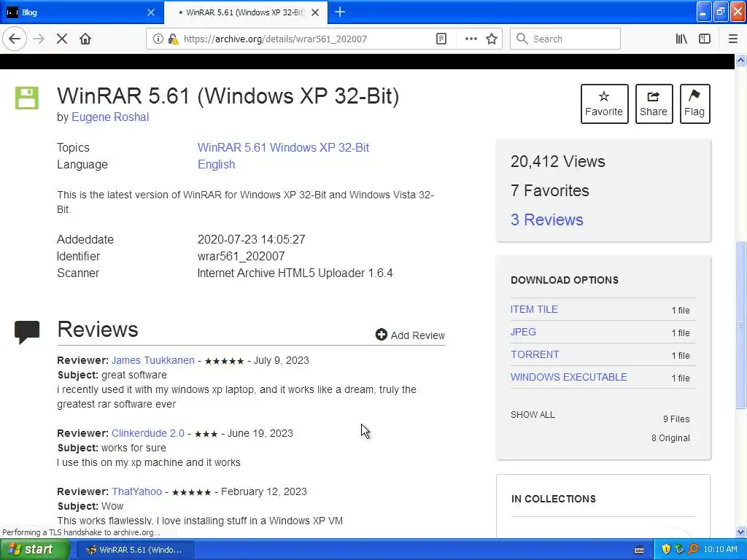Click the network connection tray icon
The width and height of the screenshot is (747, 560).
point(679,550)
